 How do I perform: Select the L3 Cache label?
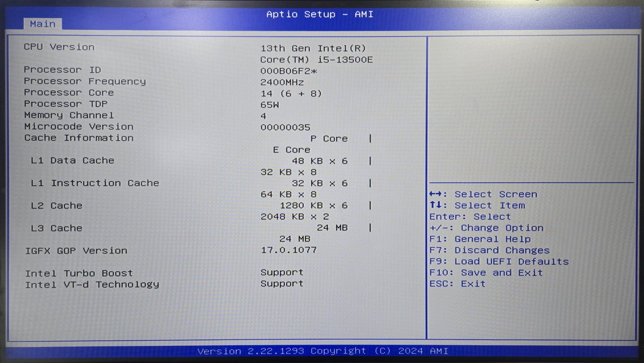(x=56, y=228)
